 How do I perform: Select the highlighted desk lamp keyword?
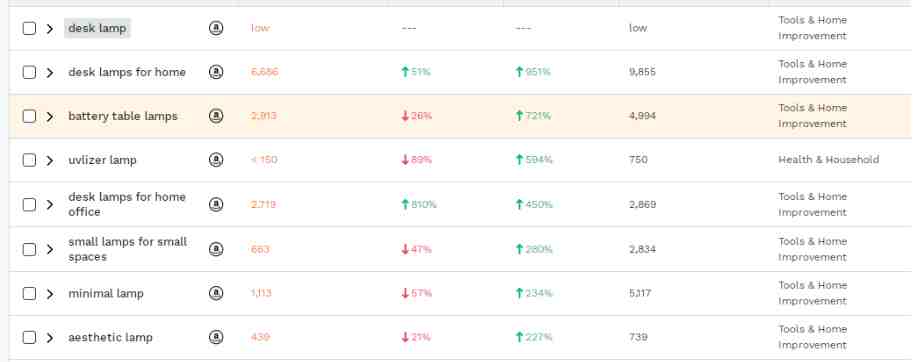pyautogui.click(x=97, y=28)
